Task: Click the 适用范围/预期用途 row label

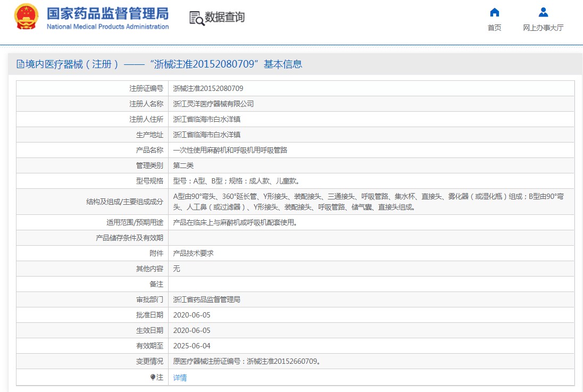Action: tap(135, 222)
